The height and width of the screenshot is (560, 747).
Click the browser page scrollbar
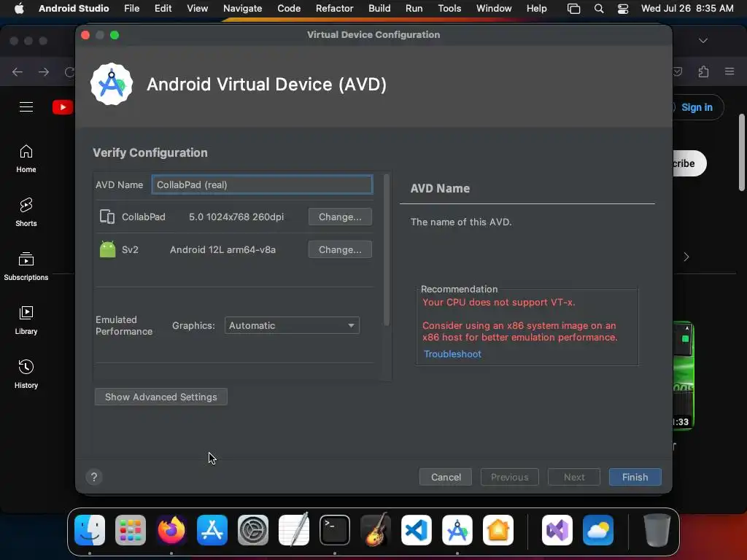click(x=742, y=152)
